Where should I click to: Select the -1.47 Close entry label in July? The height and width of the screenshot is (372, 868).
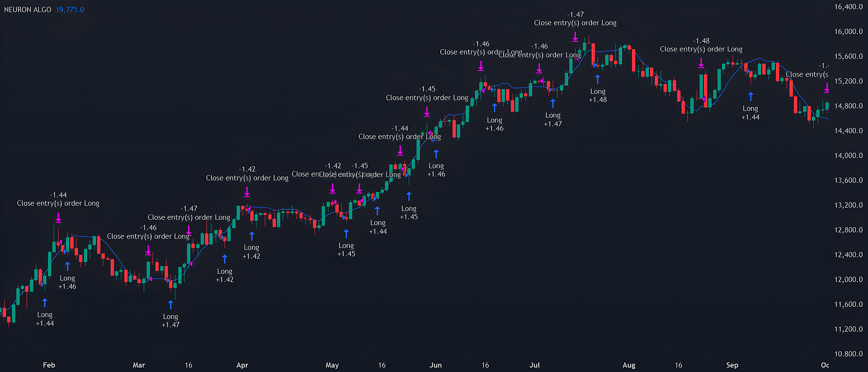[x=575, y=18]
